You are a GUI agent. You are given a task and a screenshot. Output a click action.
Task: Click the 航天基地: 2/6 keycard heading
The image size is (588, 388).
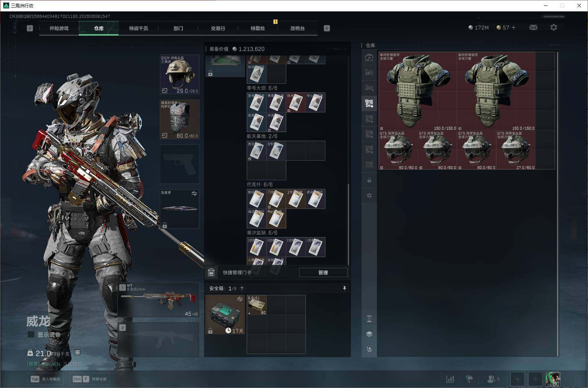point(262,136)
